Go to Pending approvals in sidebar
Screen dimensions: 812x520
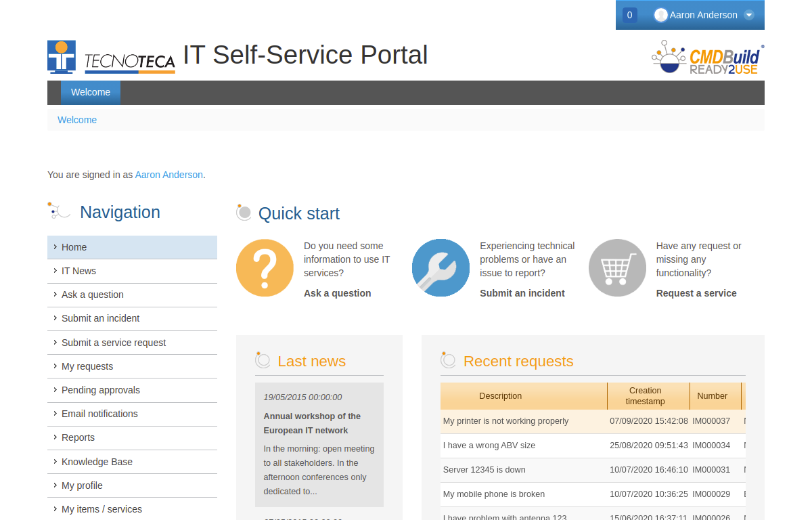point(101,390)
